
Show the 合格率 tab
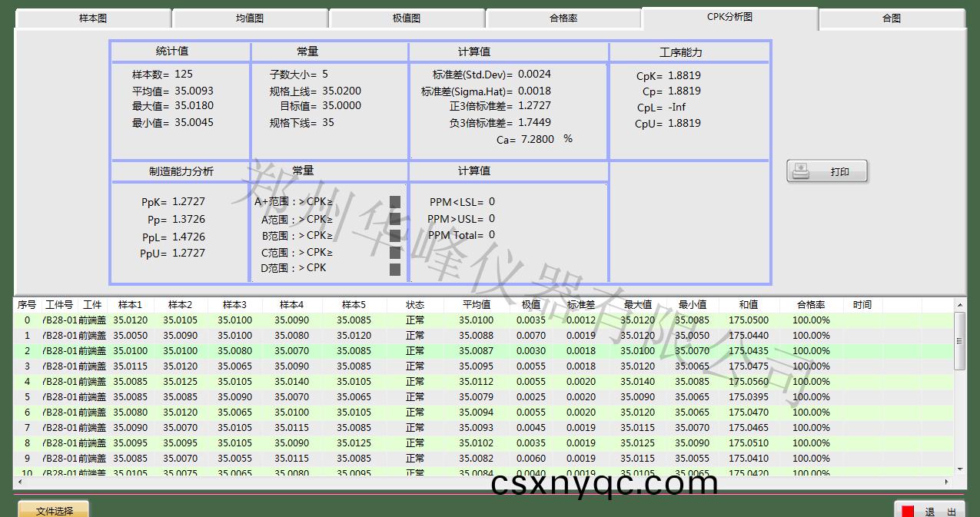pos(563,18)
